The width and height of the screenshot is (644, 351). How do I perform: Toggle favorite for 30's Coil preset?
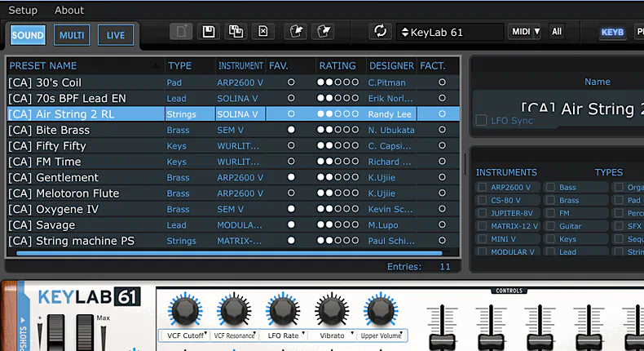(x=291, y=82)
